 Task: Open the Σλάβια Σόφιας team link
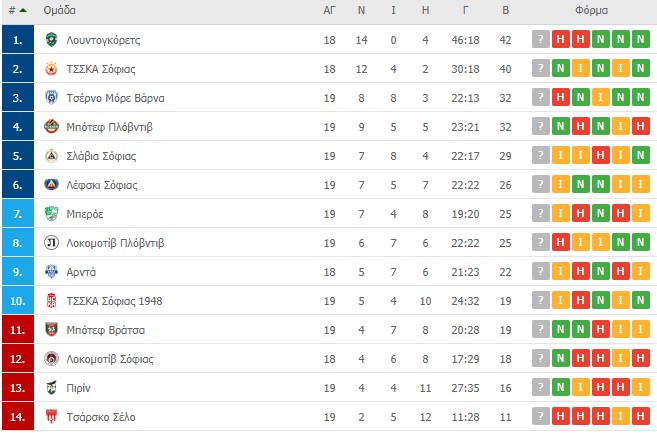[x=101, y=156]
